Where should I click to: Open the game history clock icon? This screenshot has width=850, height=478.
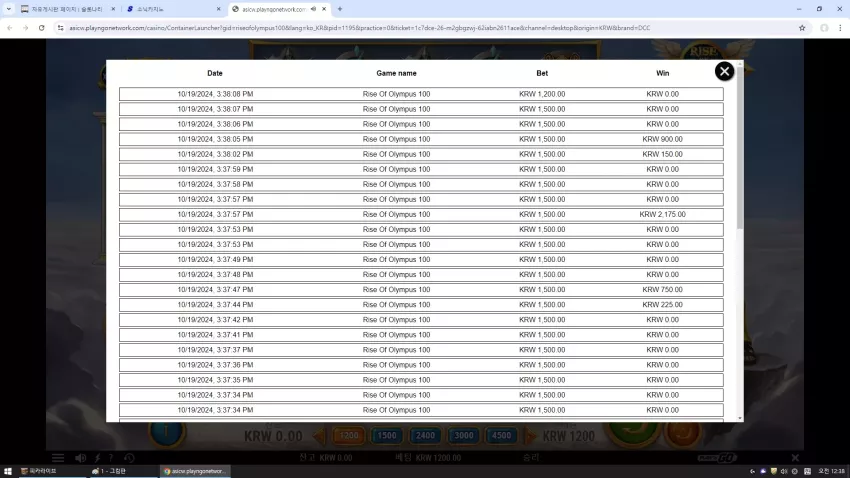tap(129, 458)
